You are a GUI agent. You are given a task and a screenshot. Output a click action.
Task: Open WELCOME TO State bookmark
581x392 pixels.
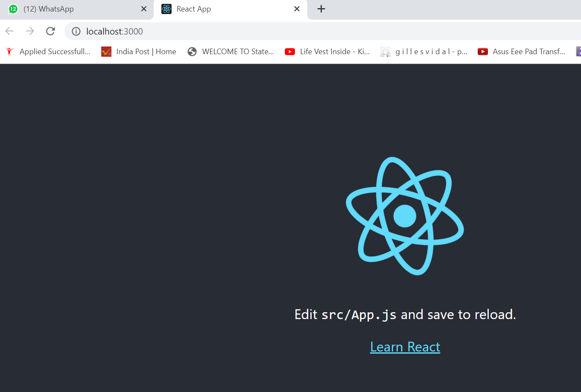click(x=231, y=52)
